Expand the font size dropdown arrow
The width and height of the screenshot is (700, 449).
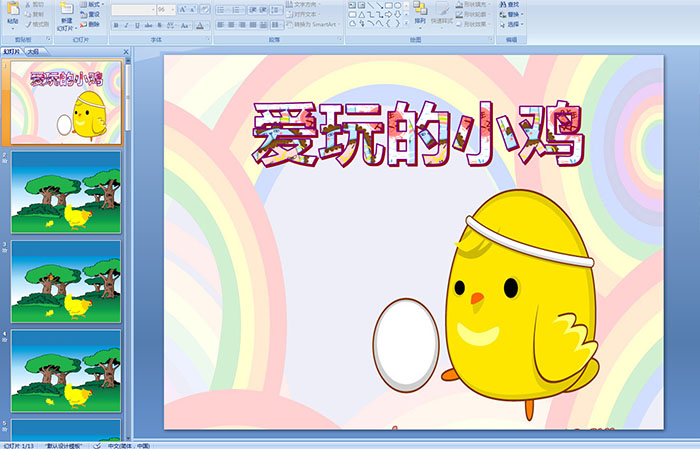[x=173, y=10]
